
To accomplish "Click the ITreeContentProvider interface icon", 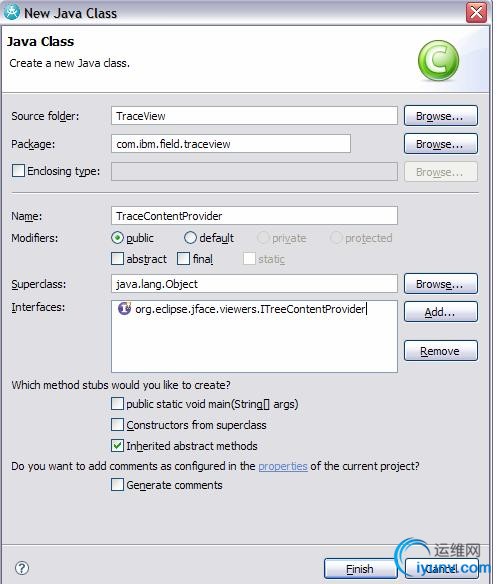I will pos(124,308).
